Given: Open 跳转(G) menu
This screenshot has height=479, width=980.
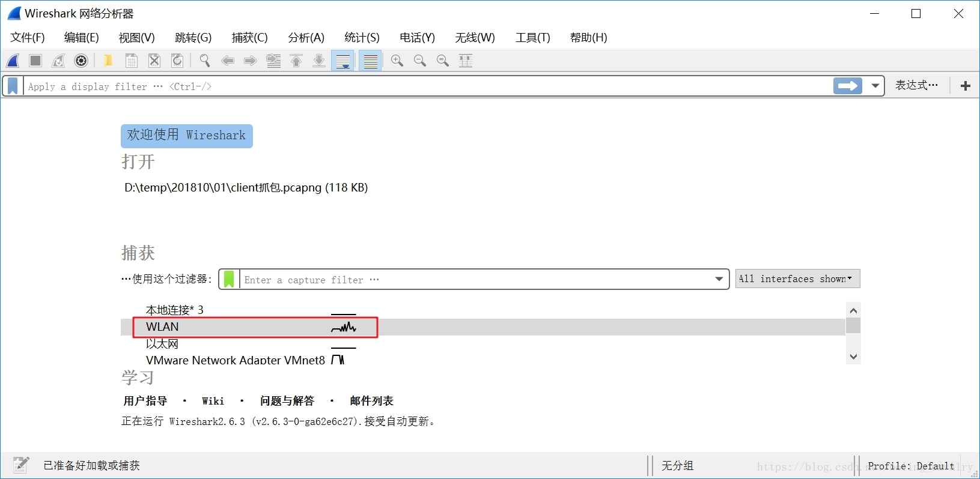Looking at the screenshot, I should 193,37.
